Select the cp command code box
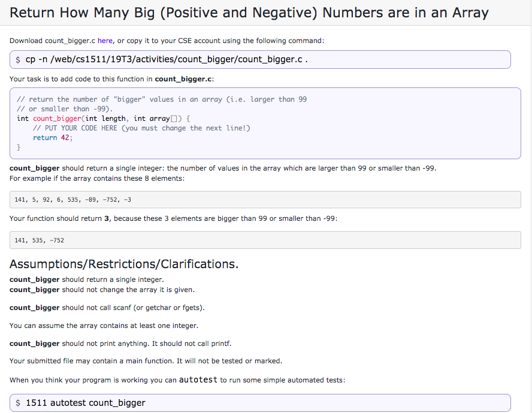Screen dimensions: 532x413 point(260,59)
